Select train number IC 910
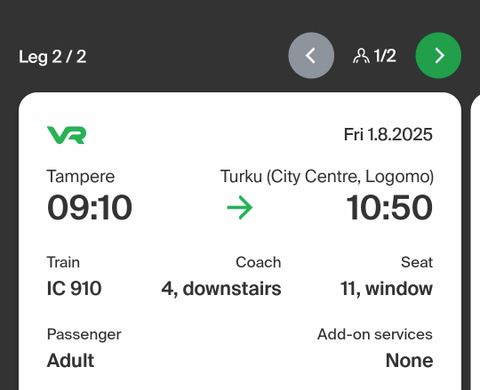Viewport: 480px width, 390px height. (74, 288)
